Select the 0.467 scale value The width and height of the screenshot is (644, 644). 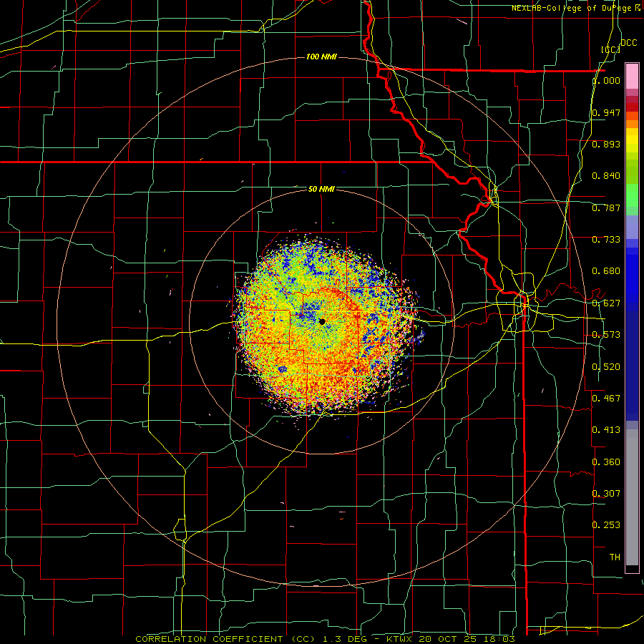[606, 399]
